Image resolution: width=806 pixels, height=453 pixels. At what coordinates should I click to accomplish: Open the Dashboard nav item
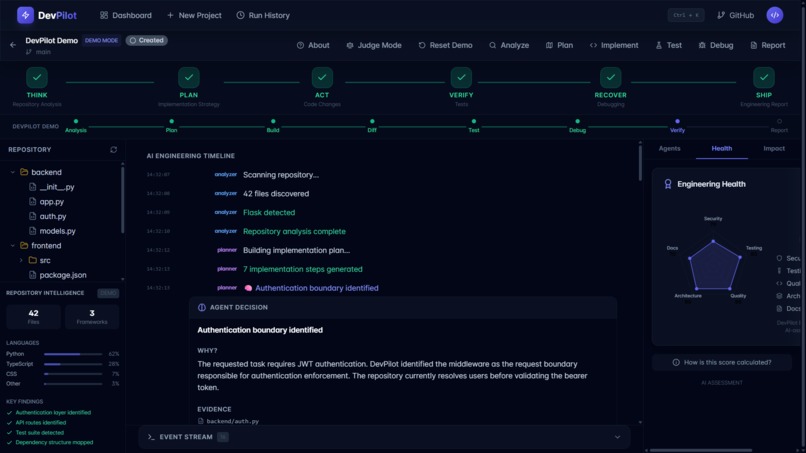[x=126, y=15]
